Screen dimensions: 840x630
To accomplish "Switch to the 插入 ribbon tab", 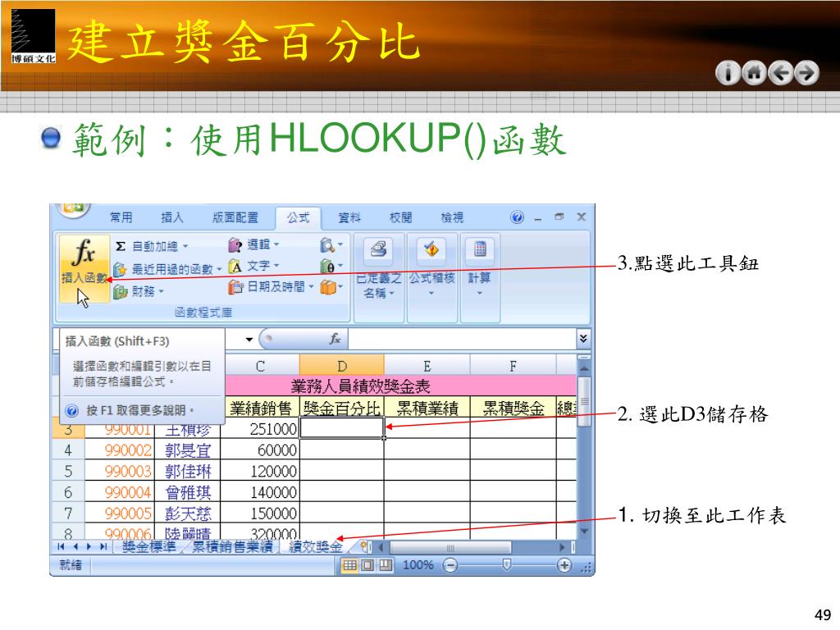I will coord(172,217).
